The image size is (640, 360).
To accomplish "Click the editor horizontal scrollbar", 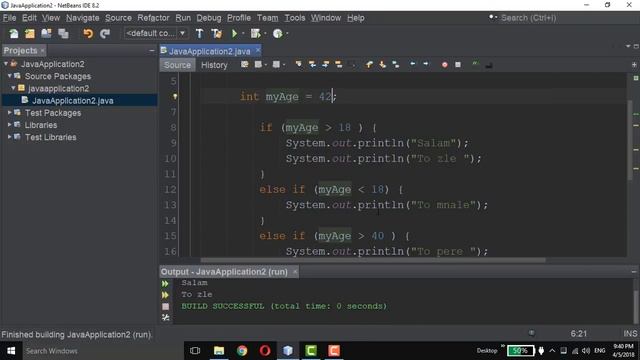I will pos(373,260).
